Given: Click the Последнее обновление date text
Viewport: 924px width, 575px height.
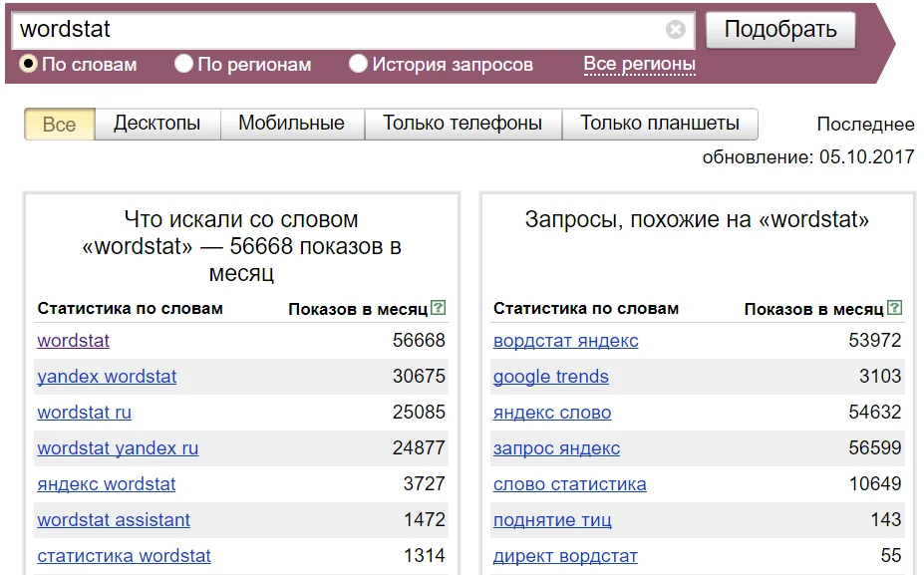Looking at the screenshot, I should pos(808,141).
